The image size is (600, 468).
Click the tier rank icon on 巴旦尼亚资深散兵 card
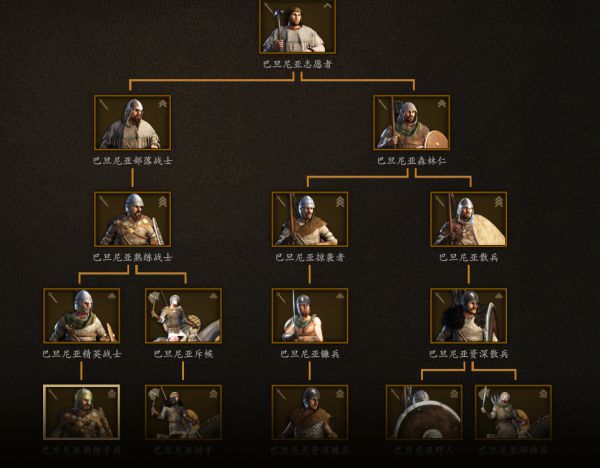pyautogui.click(x=499, y=296)
